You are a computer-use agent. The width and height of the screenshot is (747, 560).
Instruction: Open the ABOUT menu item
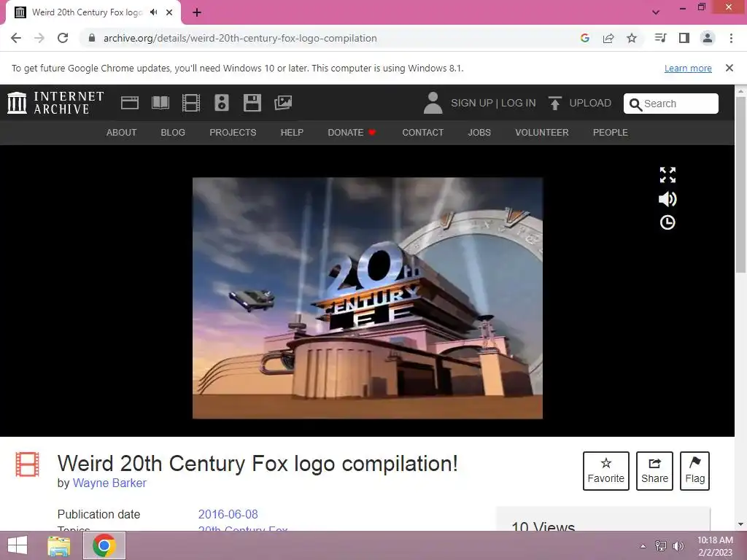[122, 133]
